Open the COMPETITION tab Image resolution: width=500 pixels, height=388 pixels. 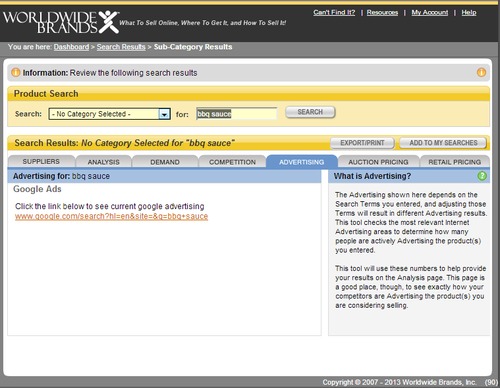pyautogui.click(x=232, y=162)
